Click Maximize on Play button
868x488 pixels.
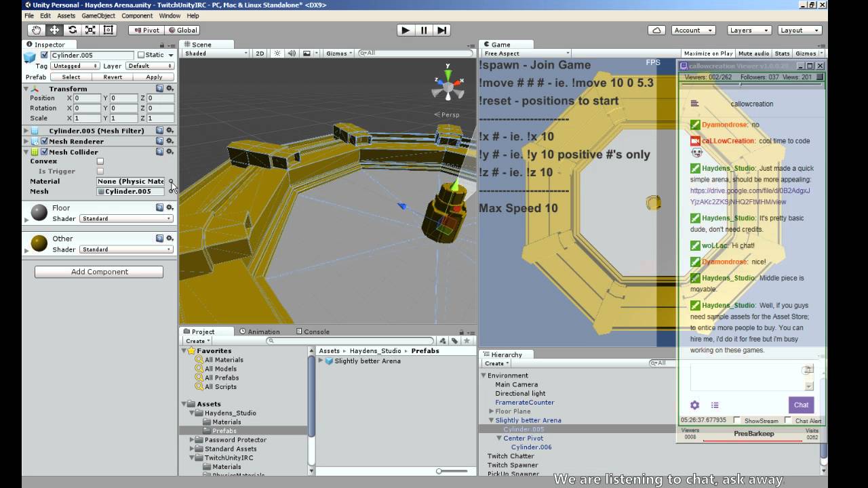(x=708, y=53)
